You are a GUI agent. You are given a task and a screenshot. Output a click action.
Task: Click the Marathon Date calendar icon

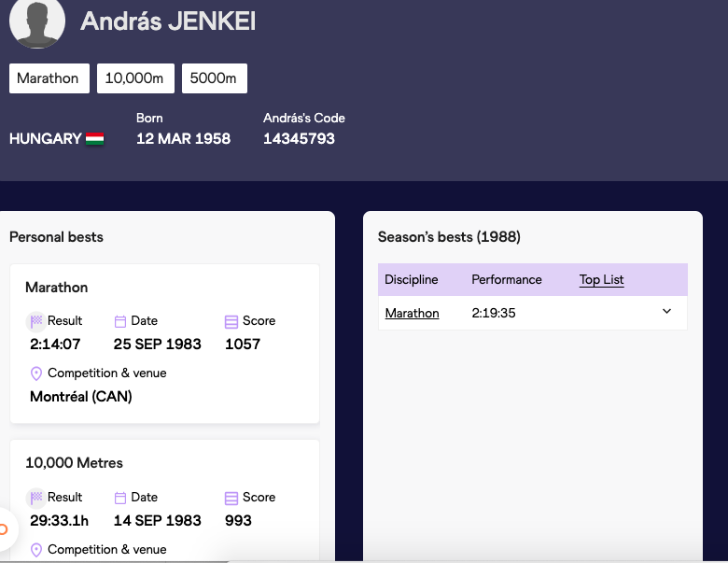(120, 321)
